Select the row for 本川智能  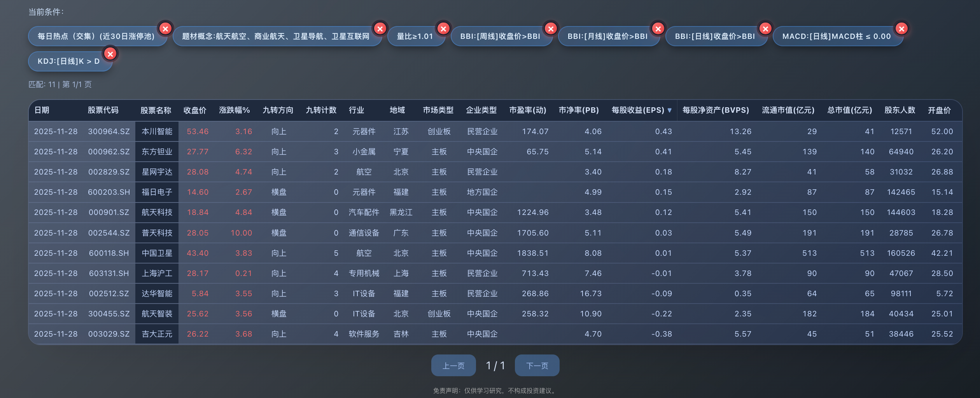coord(157,131)
